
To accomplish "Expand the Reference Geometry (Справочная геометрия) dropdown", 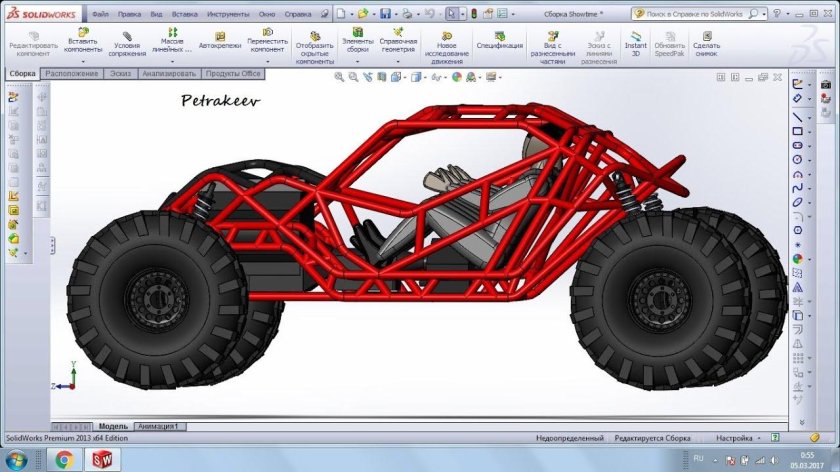I will tap(398, 61).
